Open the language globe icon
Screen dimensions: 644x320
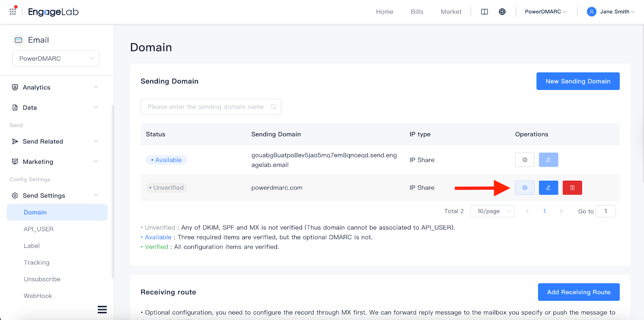click(x=502, y=12)
